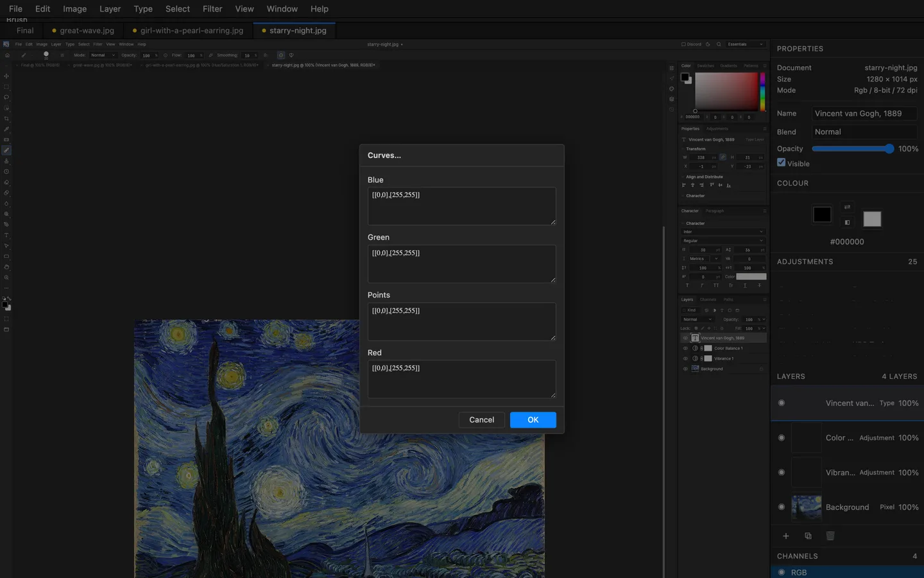Select the Type tool in left toolbar
Screen dimensions: 924x578
(6, 235)
